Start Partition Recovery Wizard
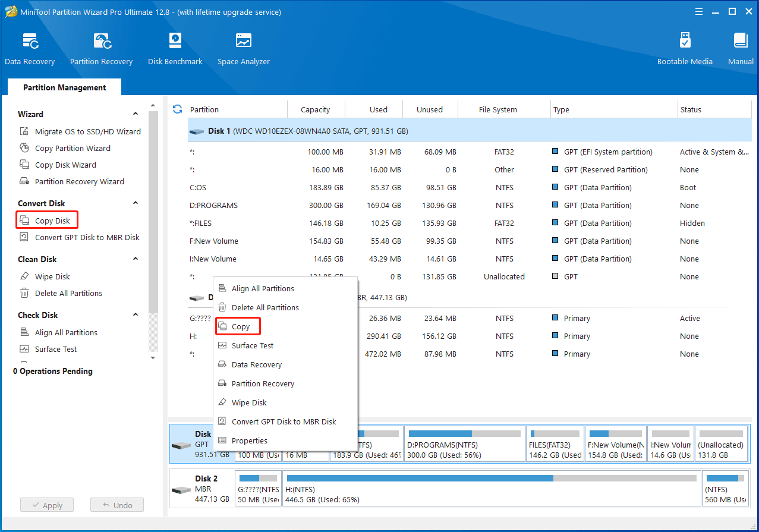 [x=72, y=182]
